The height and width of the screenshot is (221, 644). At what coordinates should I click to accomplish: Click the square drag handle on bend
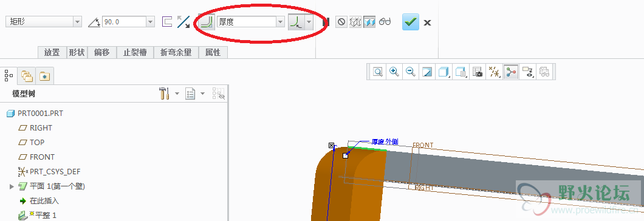pos(345,155)
